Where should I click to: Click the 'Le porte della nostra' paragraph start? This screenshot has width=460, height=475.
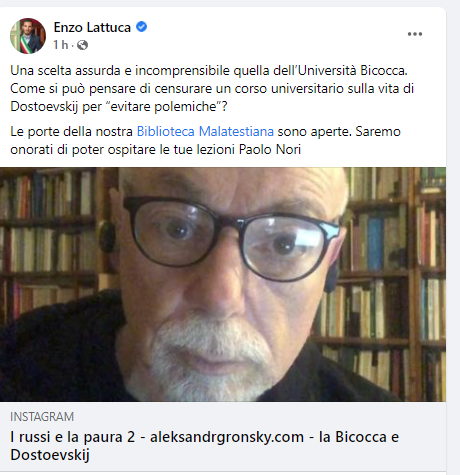click(x=71, y=132)
